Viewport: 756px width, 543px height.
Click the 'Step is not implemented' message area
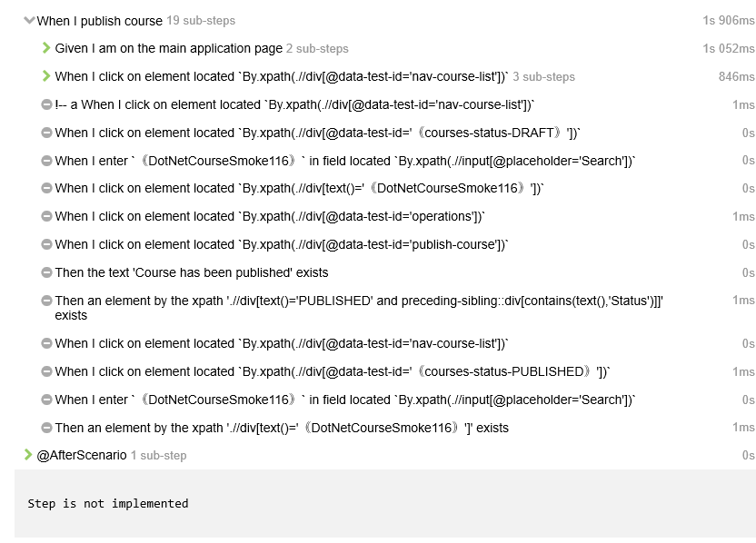click(108, 503)
